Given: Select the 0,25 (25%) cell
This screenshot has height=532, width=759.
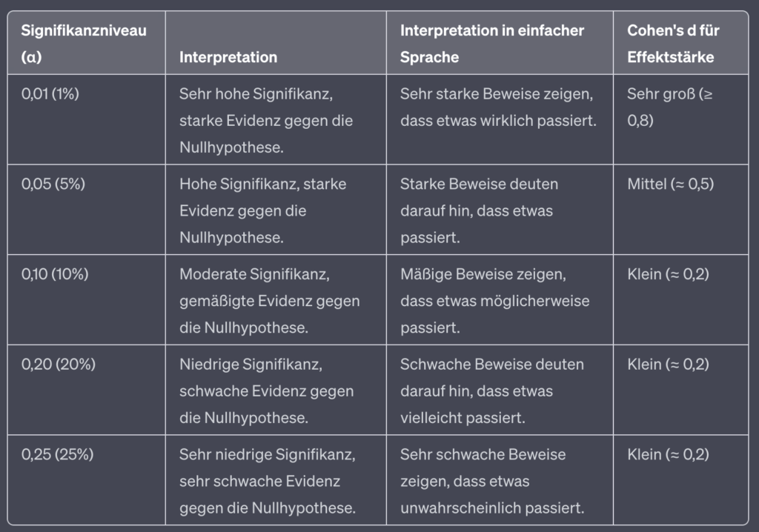Looking at the screenshot, I should [x=86, y=479].
